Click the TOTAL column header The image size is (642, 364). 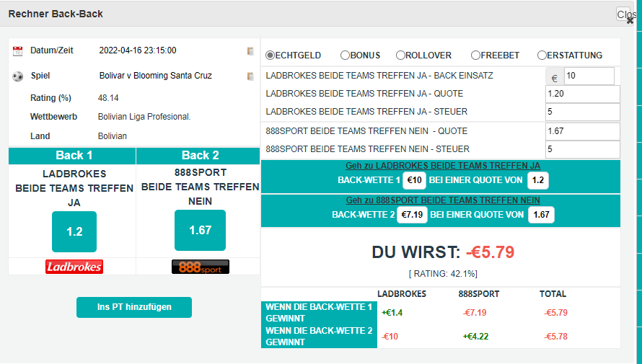click(553, 294)
